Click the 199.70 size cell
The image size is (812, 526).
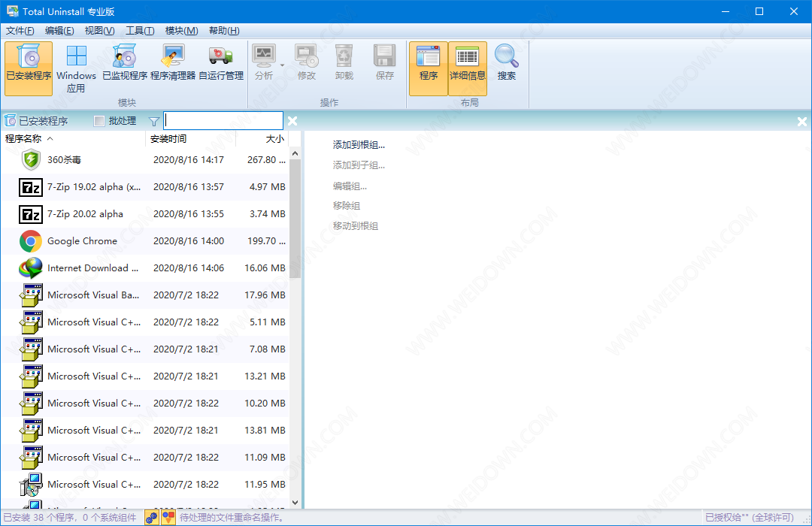point(266,241)
